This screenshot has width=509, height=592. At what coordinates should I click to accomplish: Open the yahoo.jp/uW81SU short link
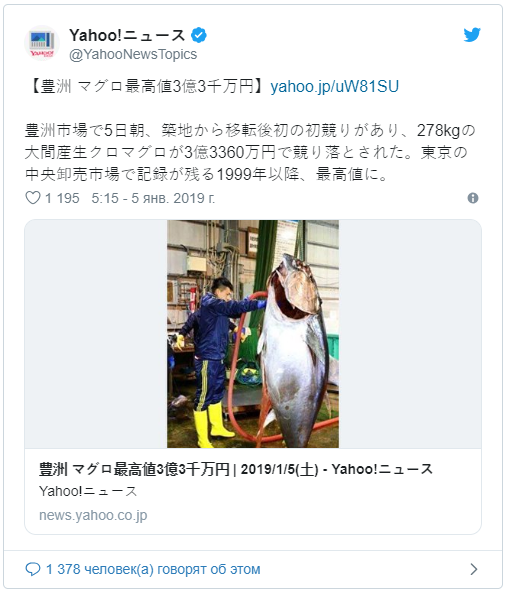(x=335, y=86)
